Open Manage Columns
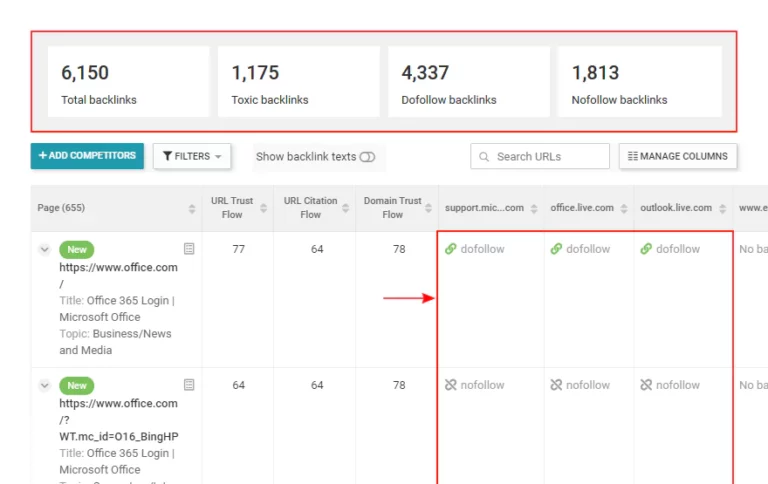The width and height of the screenshot is (768, 484). 678,156
